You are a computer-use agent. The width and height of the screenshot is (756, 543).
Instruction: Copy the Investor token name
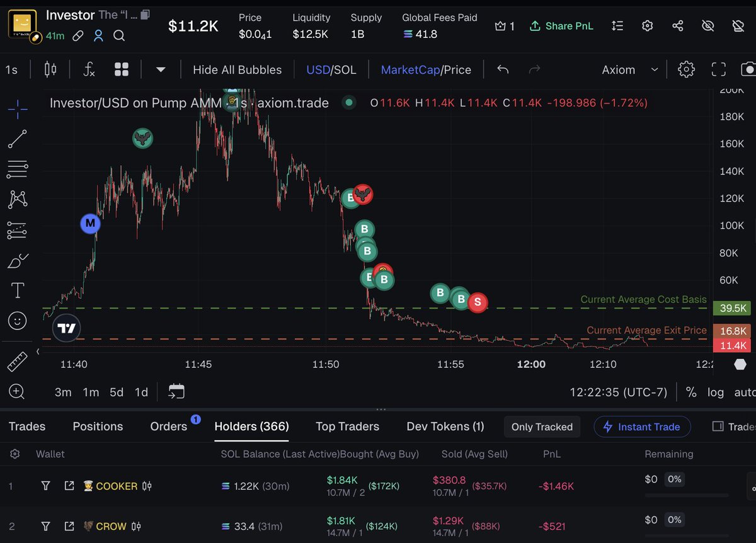(146, 14)
